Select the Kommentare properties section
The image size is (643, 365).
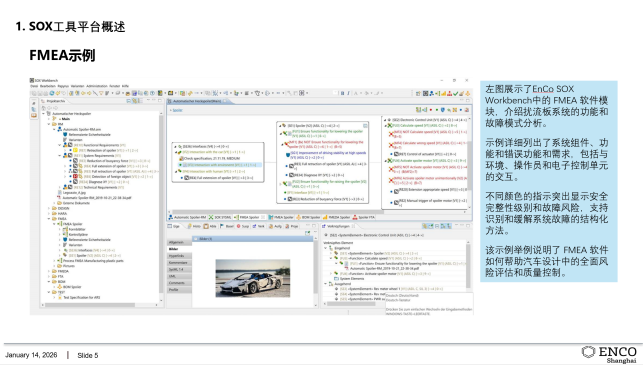click(x=179, y=262)
